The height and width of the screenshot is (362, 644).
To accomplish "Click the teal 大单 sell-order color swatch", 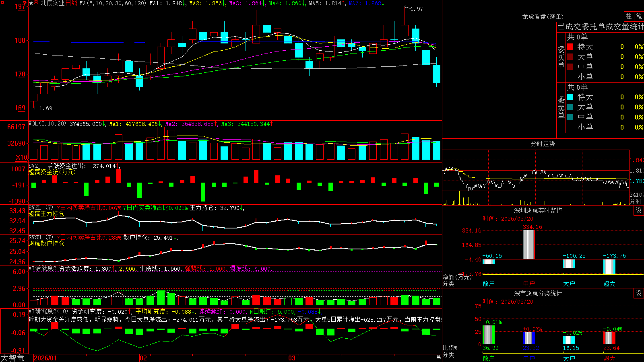I will 570,107.
